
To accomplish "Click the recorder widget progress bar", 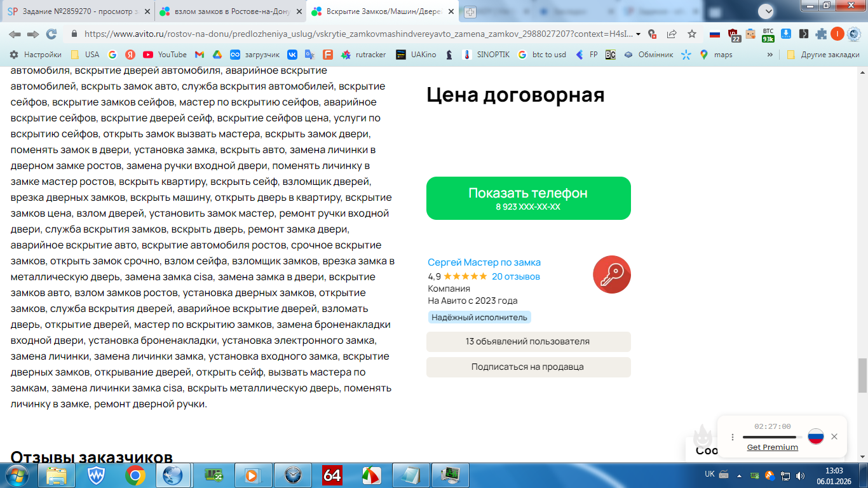I will pos(772,437).
